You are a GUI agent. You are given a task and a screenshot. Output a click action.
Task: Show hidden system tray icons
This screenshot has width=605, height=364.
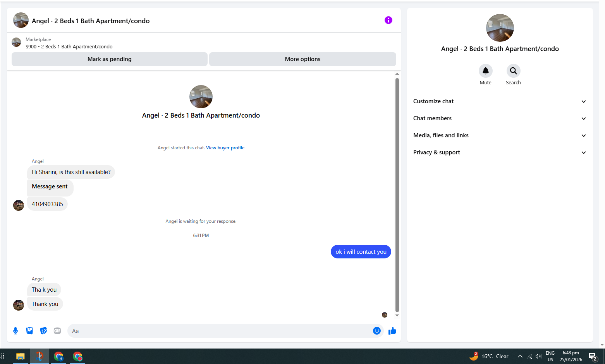520,356
